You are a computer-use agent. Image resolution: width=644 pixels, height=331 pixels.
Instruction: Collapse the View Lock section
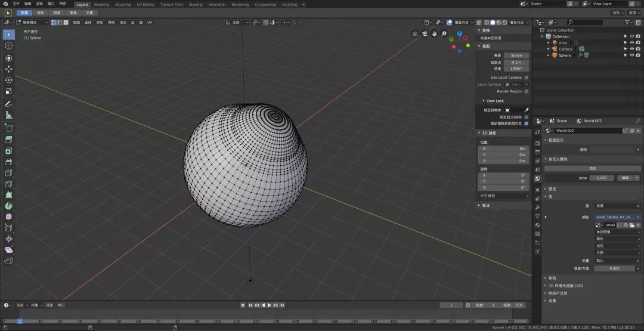point(484,101)
